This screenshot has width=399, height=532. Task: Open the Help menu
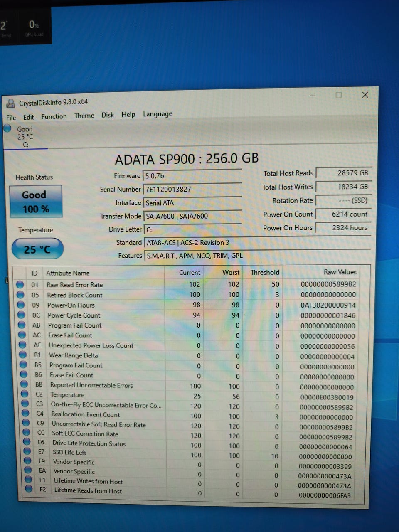(128, 114)
